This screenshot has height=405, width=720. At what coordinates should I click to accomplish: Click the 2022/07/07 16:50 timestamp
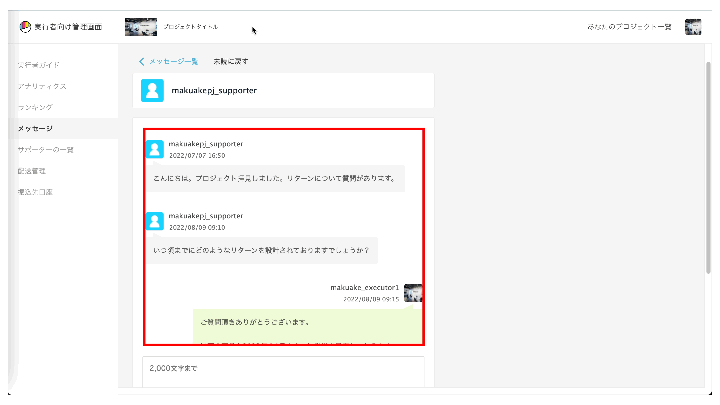197,156
